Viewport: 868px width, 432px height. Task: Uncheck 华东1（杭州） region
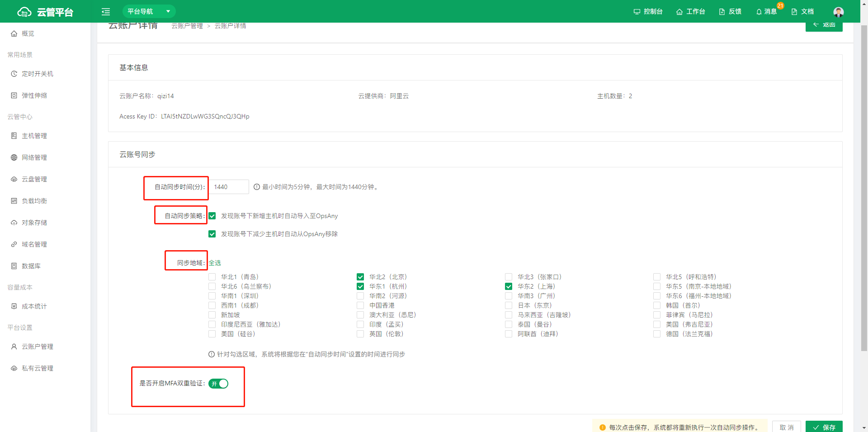coord(360,286)
